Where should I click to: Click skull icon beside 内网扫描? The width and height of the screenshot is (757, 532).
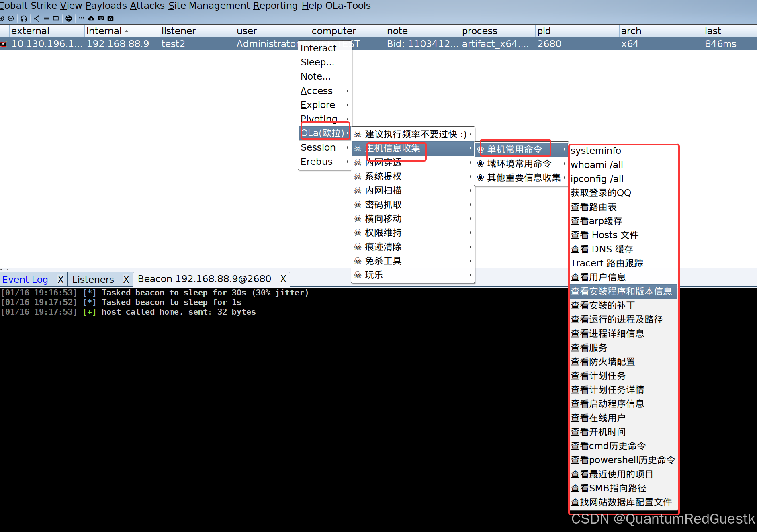tap(358, 190)
